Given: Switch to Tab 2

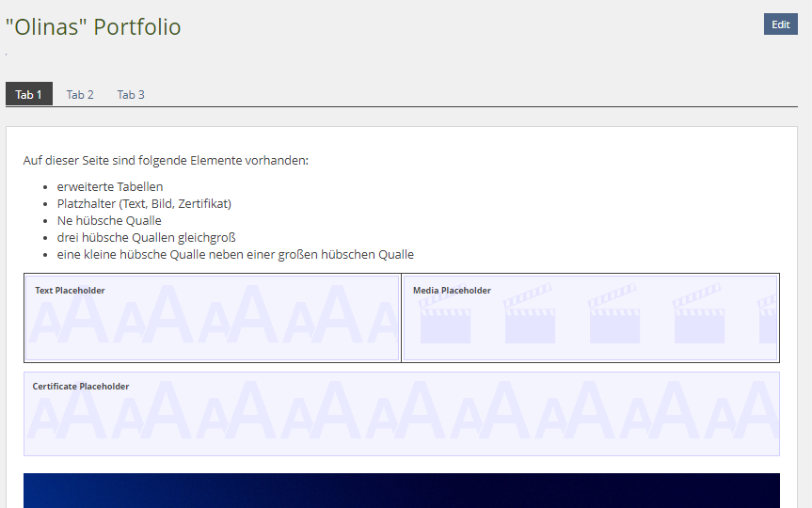Looking at the screenshot, I should pyautogui.click(x=80, y=94).
